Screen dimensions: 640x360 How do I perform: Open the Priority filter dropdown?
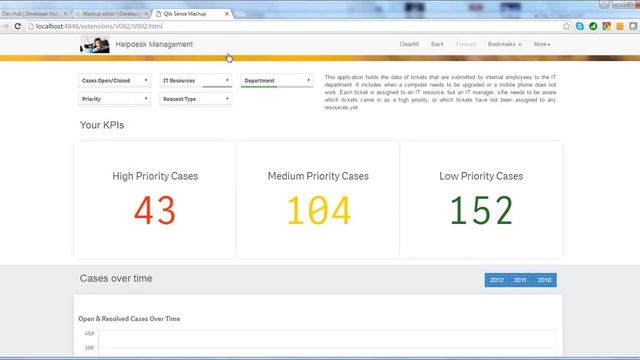[x=115, y=99]
